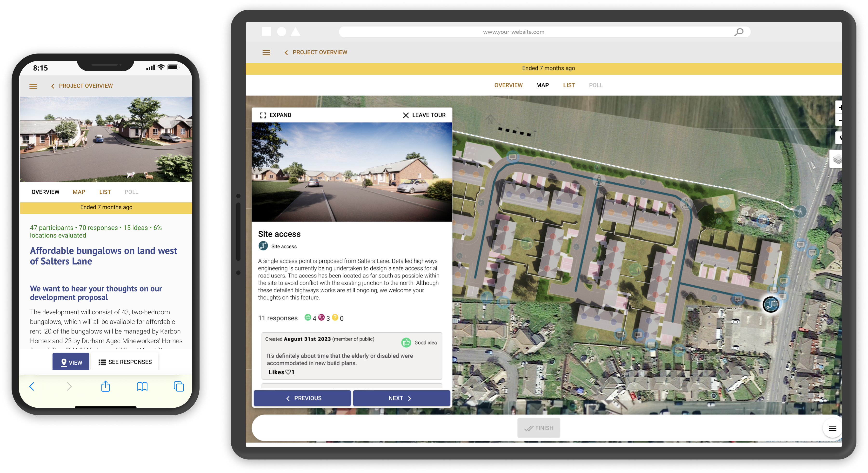The image size is (868, 473).
Task: Toggle the LIST view on tablet
Action: pyautogui.click(x=568, y=85)
